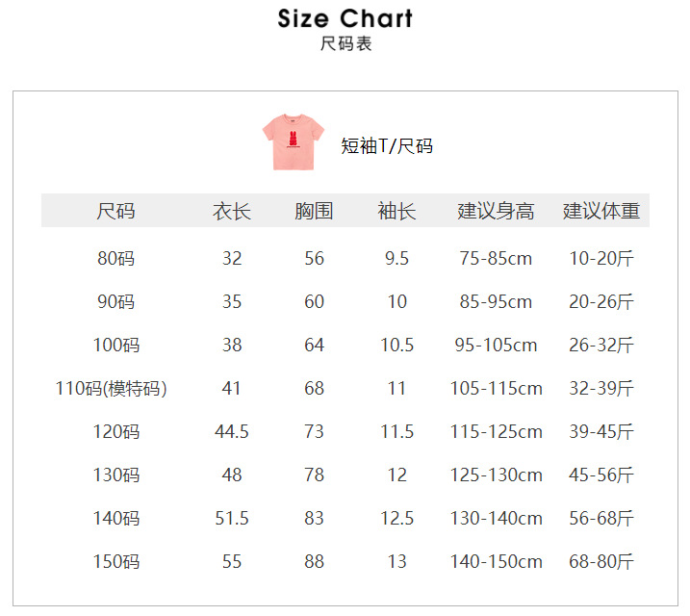
Task: Click the 短袖T/尺码 label
Action: click(387, 146)
